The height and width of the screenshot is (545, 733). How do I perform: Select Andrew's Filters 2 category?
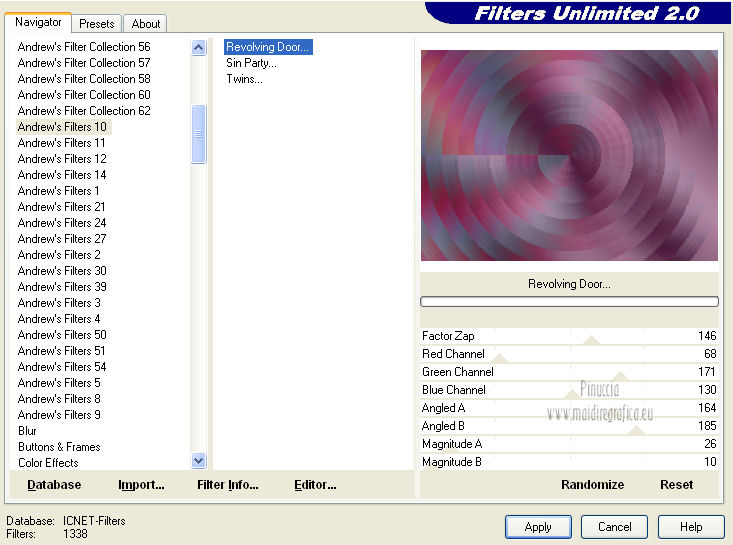pyautogui.click(x=59, y=255)
